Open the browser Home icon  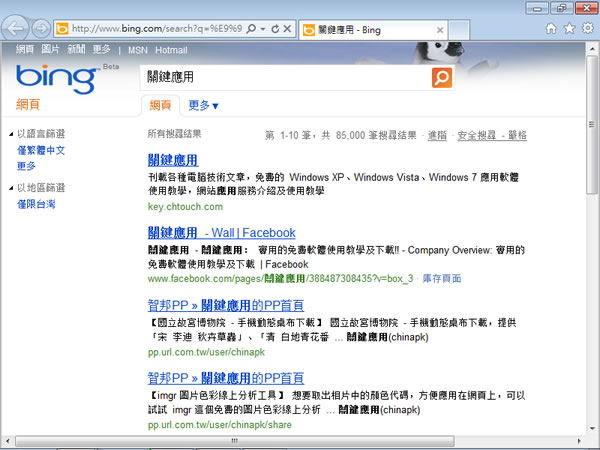(x=551, y=28)
